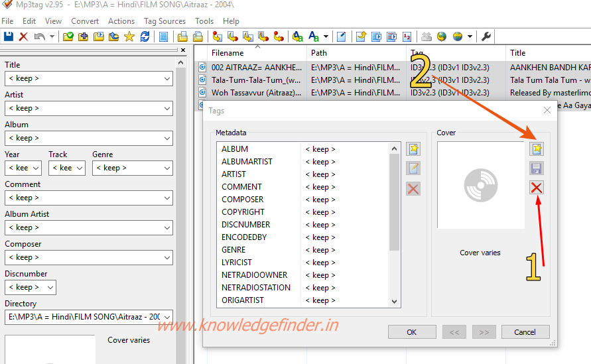591x364 pixels.
Task: Open the Convert menu
Action: tap(85, 21)
